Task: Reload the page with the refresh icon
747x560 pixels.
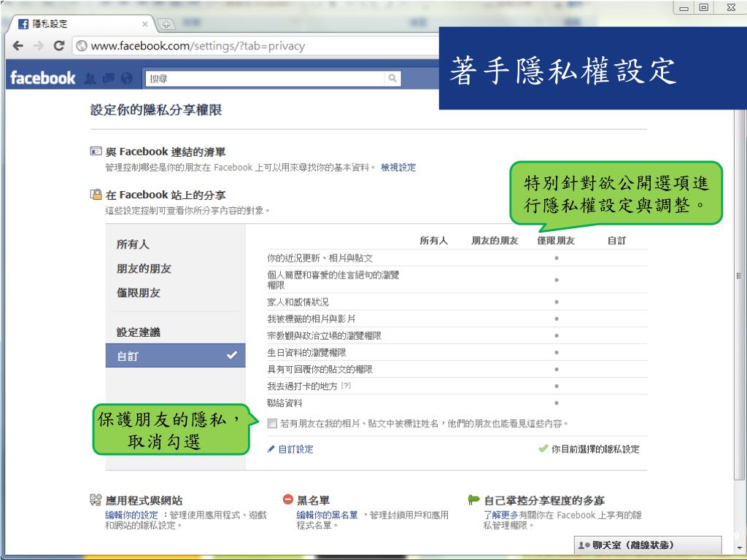Action: [x=59, y=46]
